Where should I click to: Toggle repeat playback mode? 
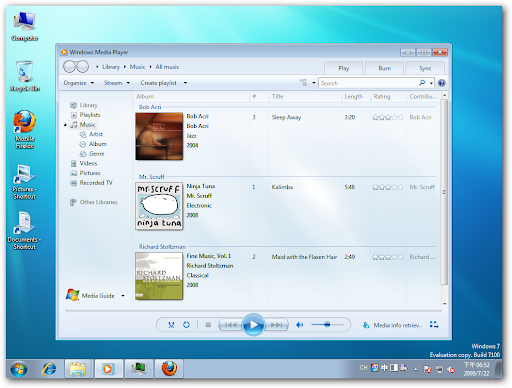click(186, 325)
